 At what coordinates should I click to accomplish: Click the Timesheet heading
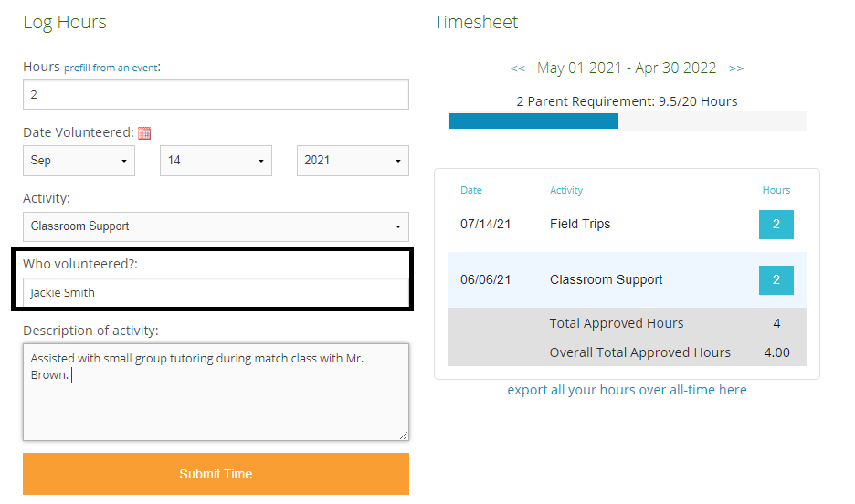[476, 22]
